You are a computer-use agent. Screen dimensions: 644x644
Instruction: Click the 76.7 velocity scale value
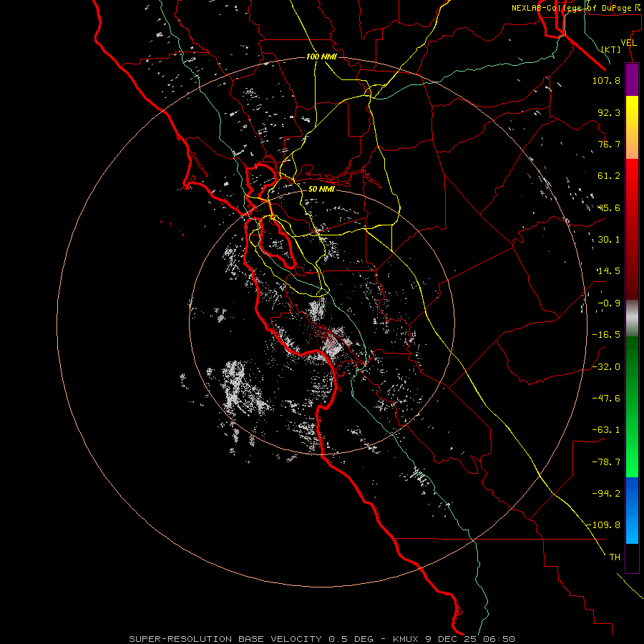609,144
